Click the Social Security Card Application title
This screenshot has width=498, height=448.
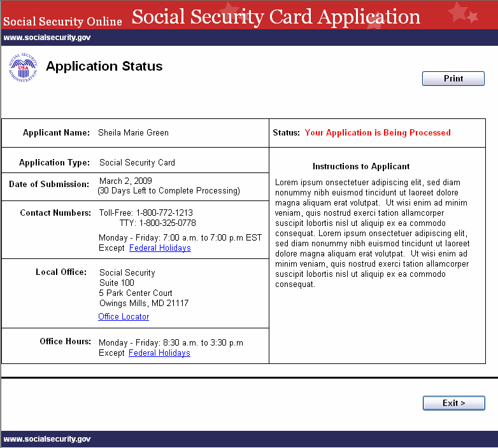point(276,17)
